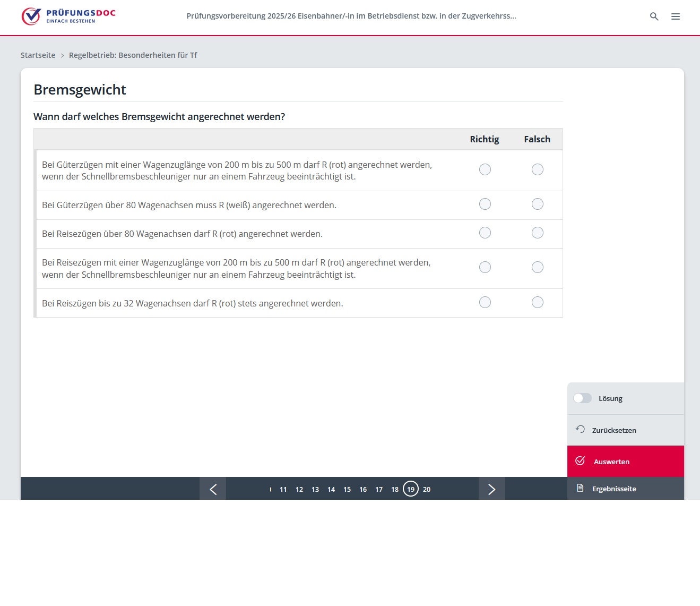This screenshot has height=606, width=700.
Task: Open Regelbetrieb: Besonderheiten für Tf breadcrumb
Action: 133,55
